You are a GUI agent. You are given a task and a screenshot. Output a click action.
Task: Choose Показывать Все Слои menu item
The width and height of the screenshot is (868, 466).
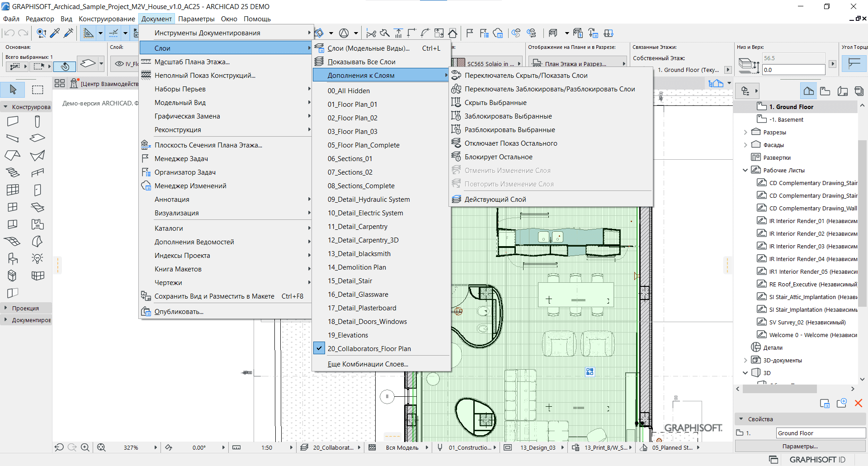coord(361,62)
